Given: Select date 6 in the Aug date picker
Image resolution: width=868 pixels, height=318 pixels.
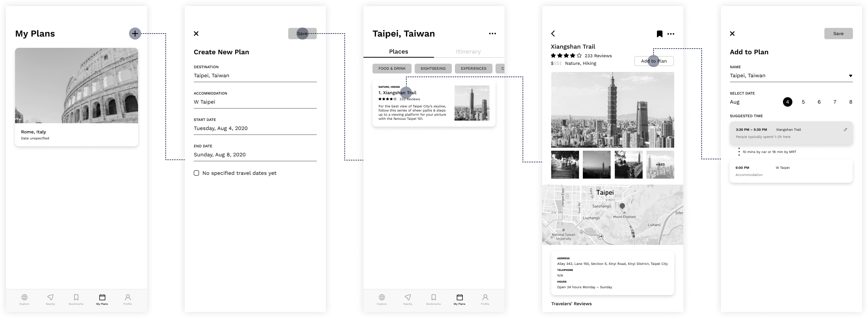Looking at the screenshot, I should (819, 102).
